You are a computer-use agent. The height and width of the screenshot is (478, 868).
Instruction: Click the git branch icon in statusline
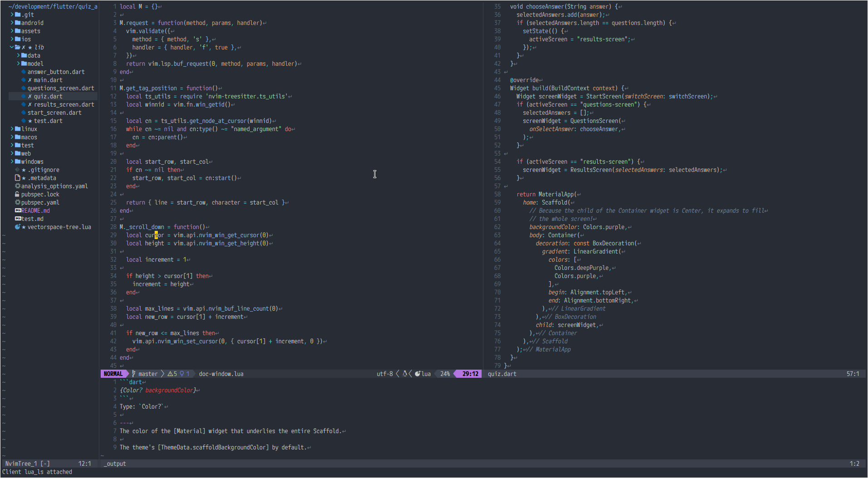point(134,374)
